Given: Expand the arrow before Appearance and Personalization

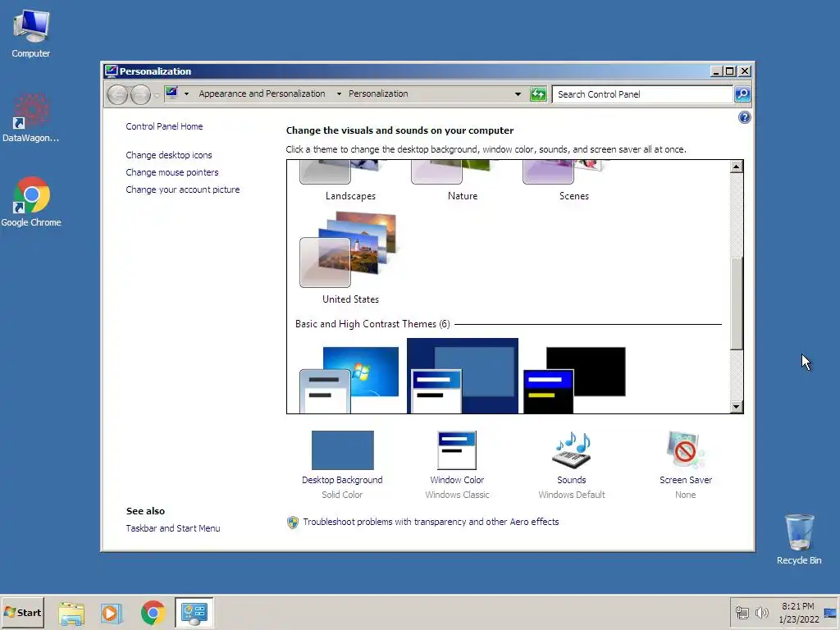Looking at the screenshot, I should pos(186,94).
